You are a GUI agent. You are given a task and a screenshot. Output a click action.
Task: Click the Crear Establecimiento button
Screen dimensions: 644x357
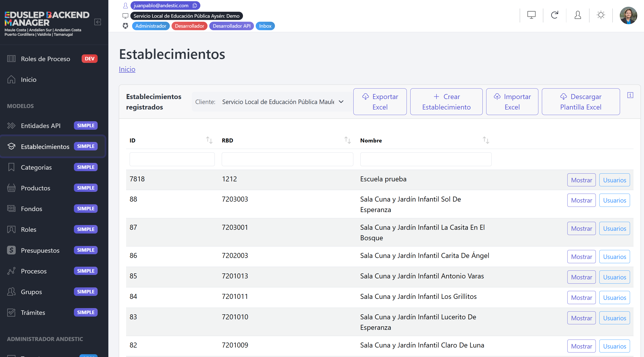[446, 102]
